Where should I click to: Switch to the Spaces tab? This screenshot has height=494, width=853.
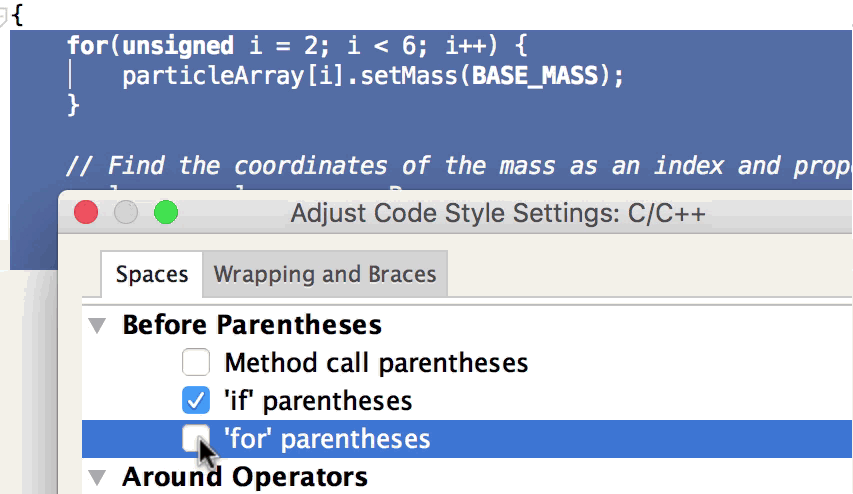click(x=152, y=274)
